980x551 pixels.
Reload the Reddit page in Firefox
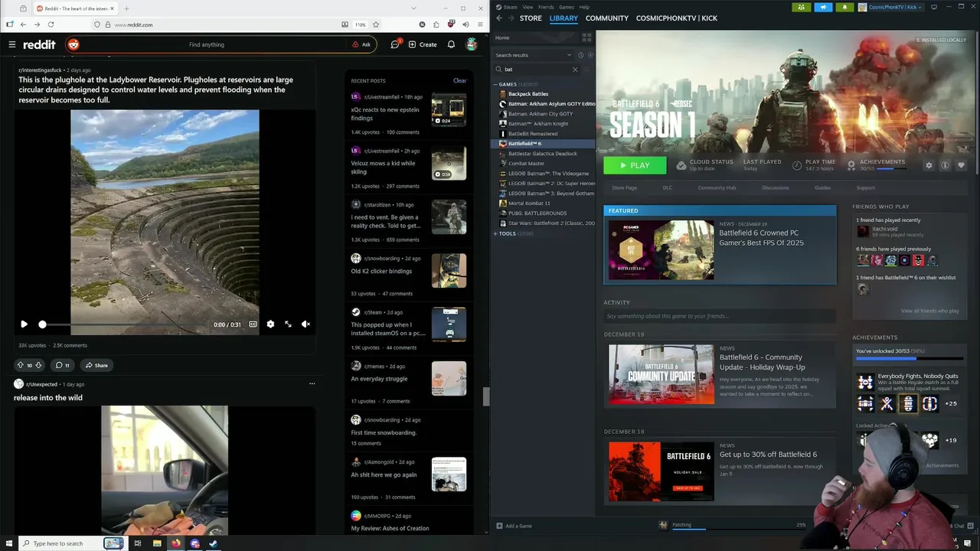point(51,24)
